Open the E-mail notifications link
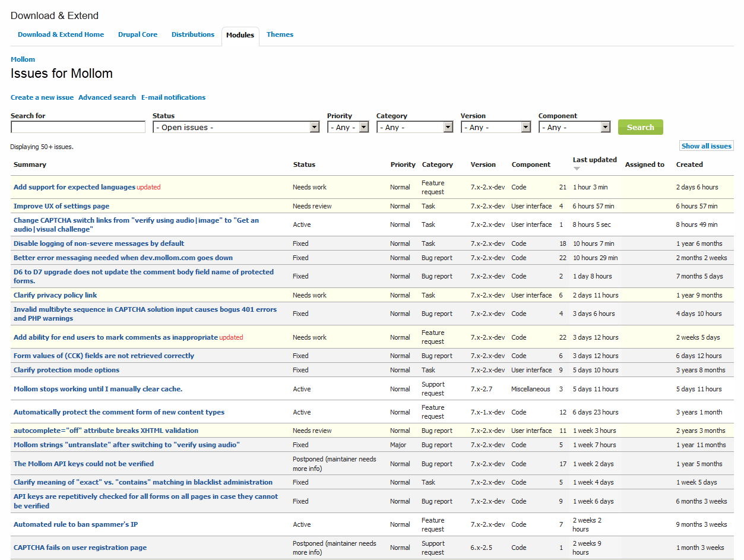Viewport: 744px width, 560px height. [x=173, y=97]
